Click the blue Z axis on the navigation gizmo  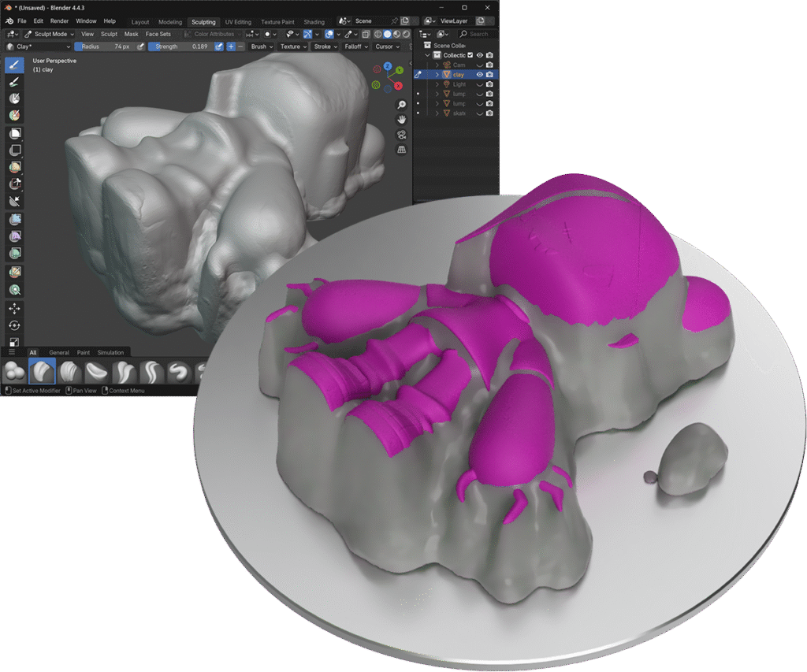coord(388,66)
